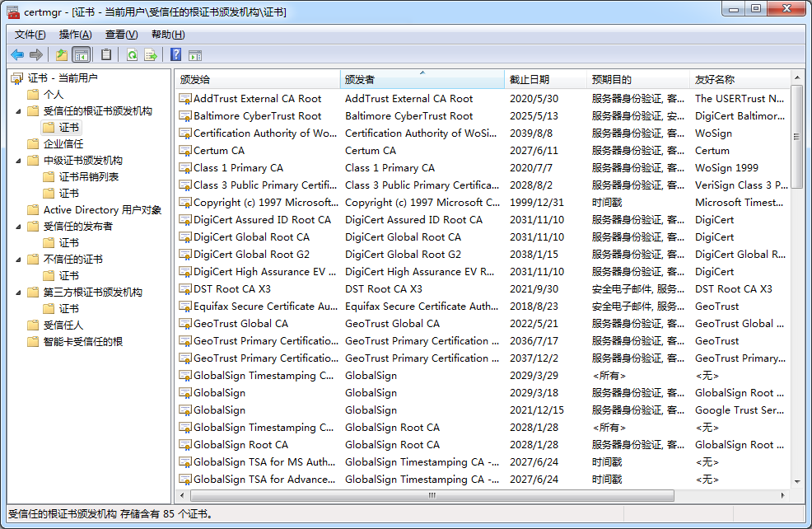Viewport: 812px width, 529px height.
Task: Select 证书 under 第三方根证书颁发机构
Action: (69, 308)
